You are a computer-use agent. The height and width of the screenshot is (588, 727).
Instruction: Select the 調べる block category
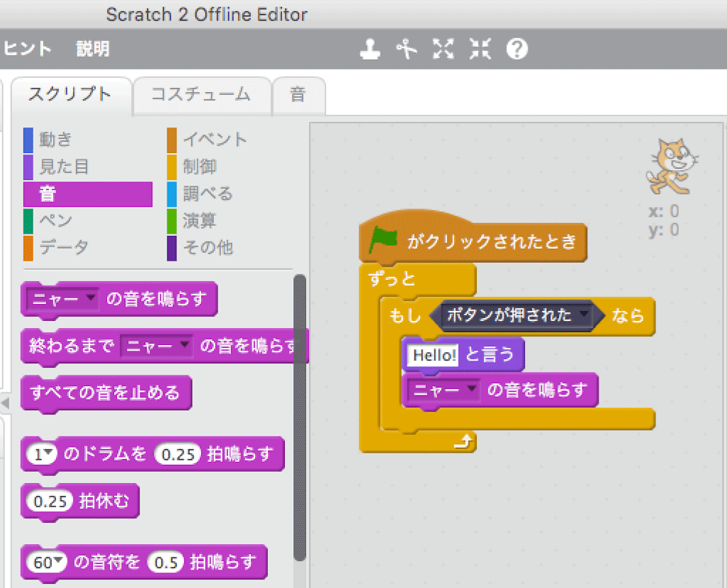[201, 194]
